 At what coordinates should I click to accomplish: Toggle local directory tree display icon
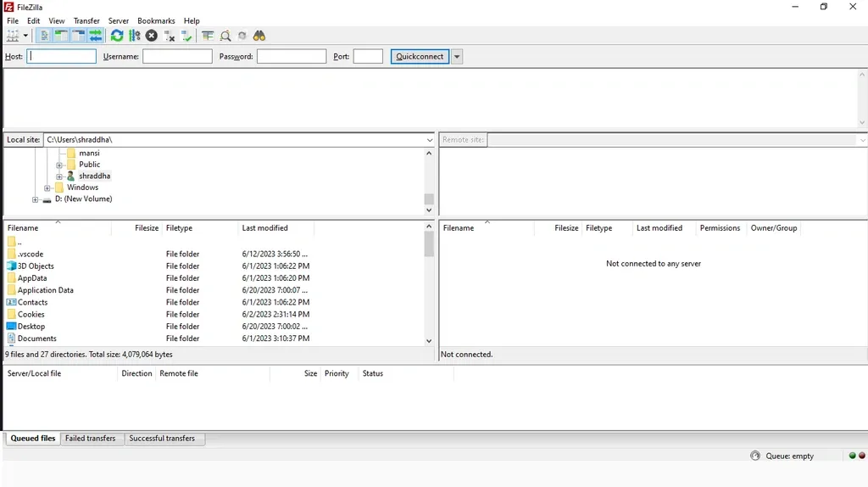61,36
